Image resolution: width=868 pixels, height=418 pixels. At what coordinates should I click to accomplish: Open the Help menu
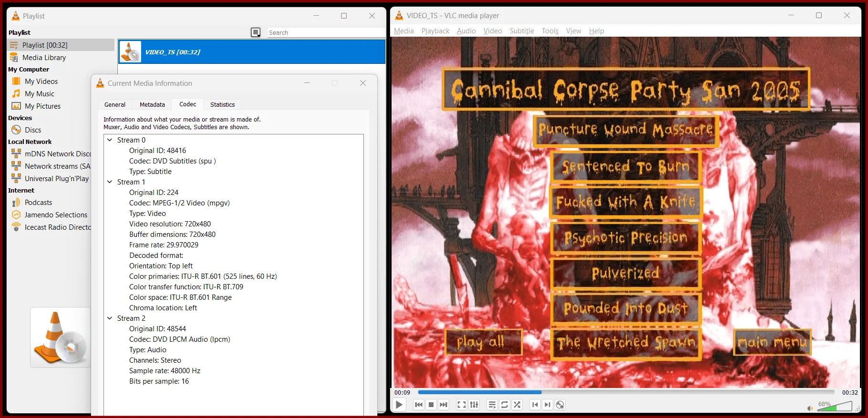[x=597, y=31]
